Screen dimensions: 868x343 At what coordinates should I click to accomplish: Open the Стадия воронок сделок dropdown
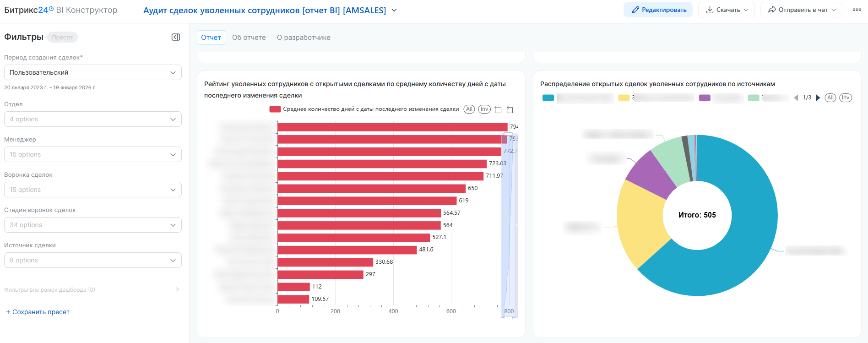(x=93, y=225)
